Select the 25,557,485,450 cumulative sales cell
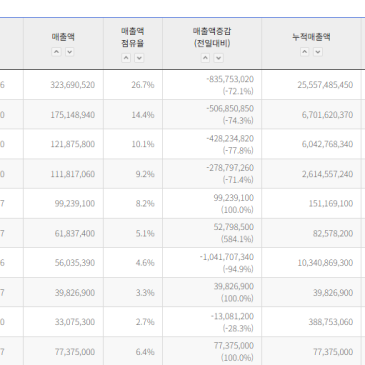 click(x=311, y=85)
